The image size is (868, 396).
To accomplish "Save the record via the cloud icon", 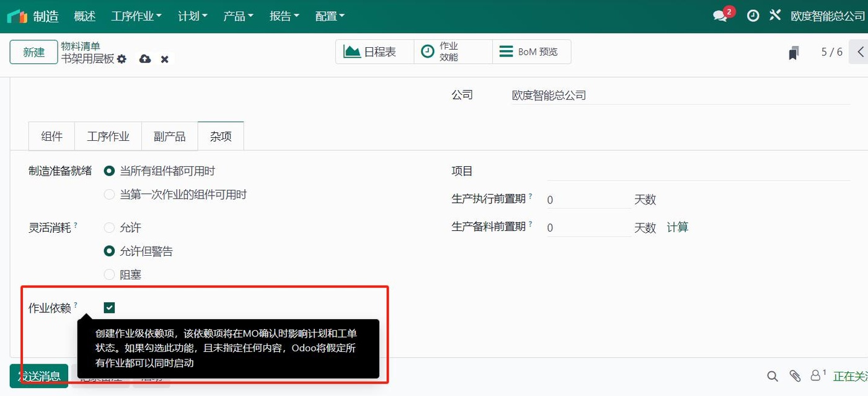I will coord(144,59).
